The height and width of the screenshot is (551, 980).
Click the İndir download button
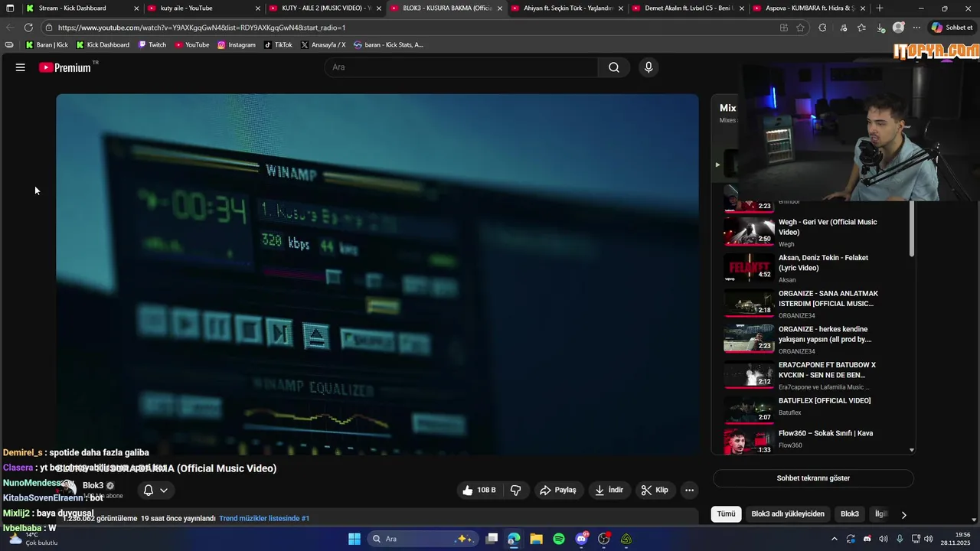tap(609, 490)
